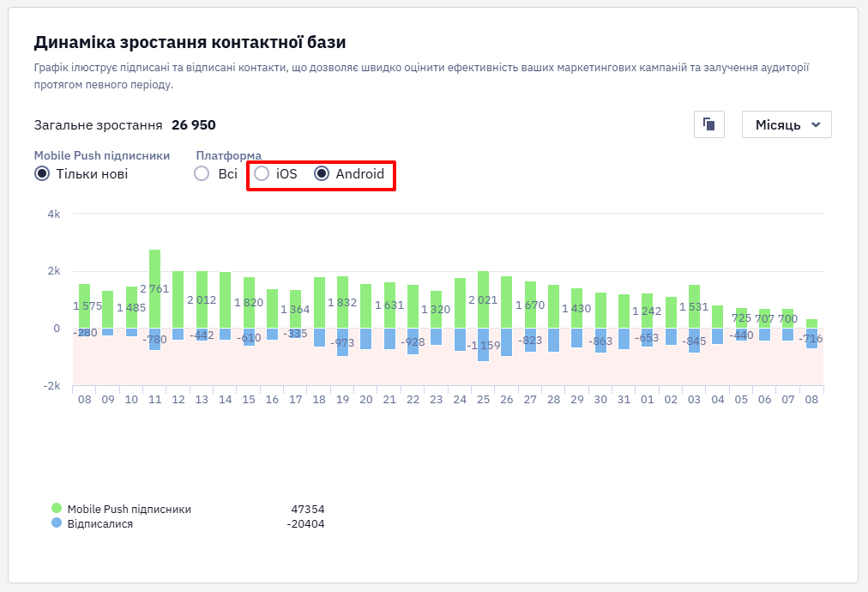Screen dimensions: 868x592
Task: Click the green bar labeled 2 761
Action: tap(155, 288)
